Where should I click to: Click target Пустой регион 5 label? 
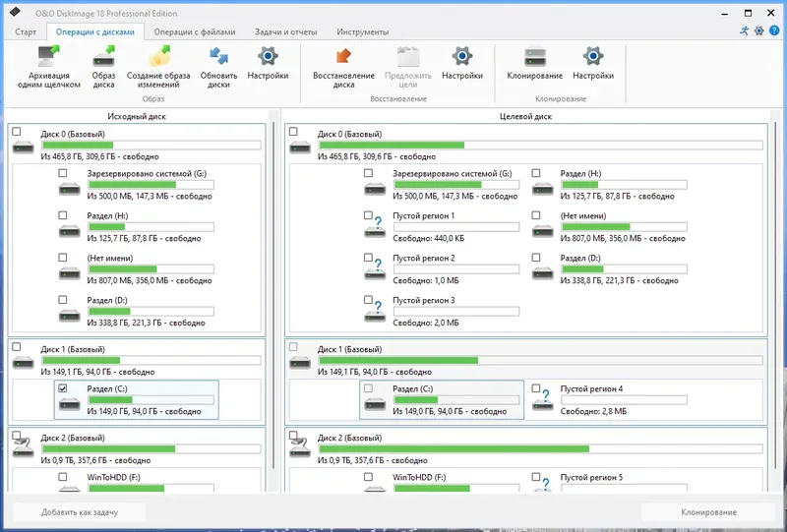click(x=591, y=477)
